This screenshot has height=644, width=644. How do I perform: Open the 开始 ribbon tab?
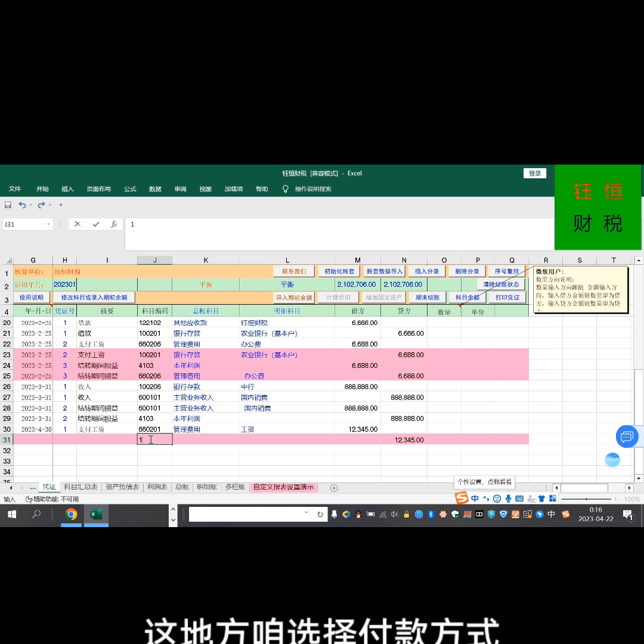click(42, 189)
